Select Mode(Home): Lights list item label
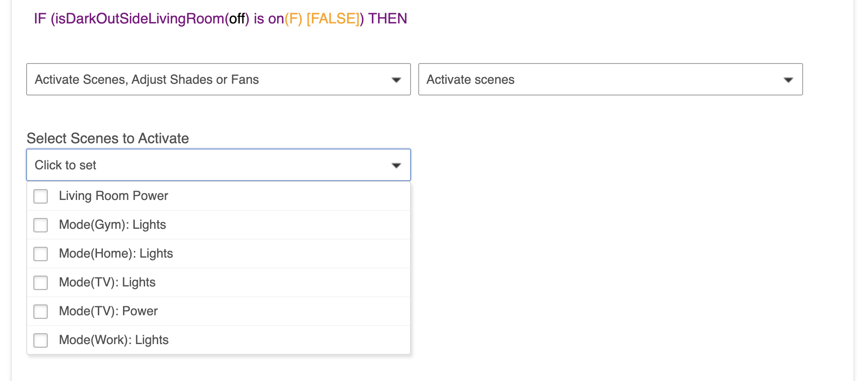 point(116,254)
